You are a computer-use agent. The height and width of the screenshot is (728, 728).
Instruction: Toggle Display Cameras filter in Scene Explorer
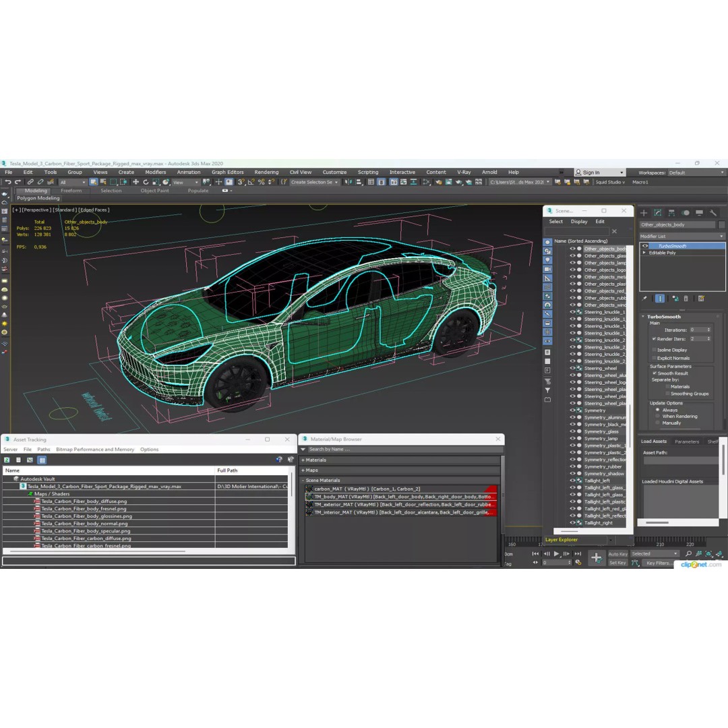tap(548, 269)
